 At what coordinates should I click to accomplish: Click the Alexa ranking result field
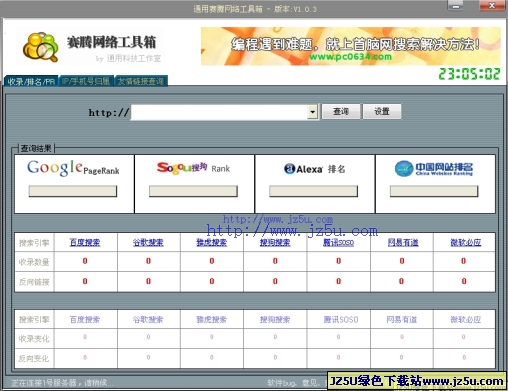pos(314,191)
